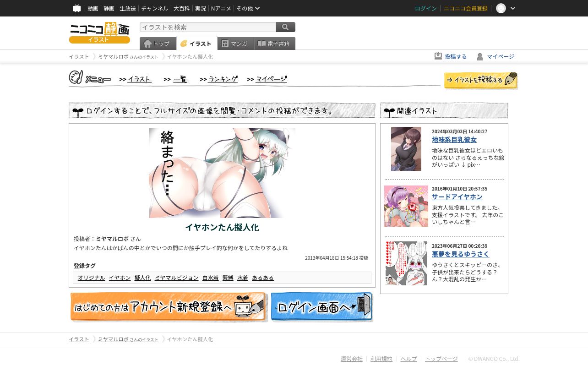Click the 水着 tag
This screenshot has width=588, height=371.
point(243,278)
